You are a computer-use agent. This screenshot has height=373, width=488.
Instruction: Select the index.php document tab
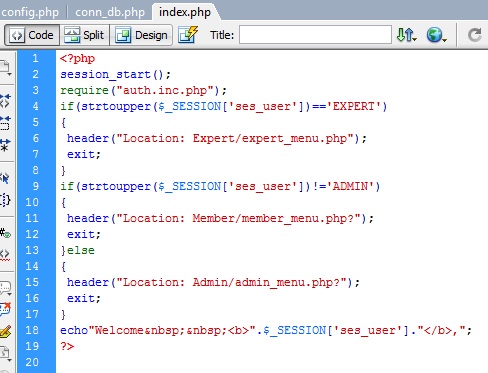pos(185,12)
